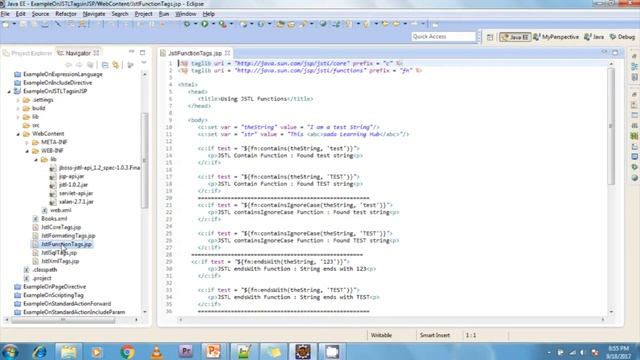Screen dimensions: 640x360
Task: Select xalan-2.7.1.jar in the tree
Action: 76,202
